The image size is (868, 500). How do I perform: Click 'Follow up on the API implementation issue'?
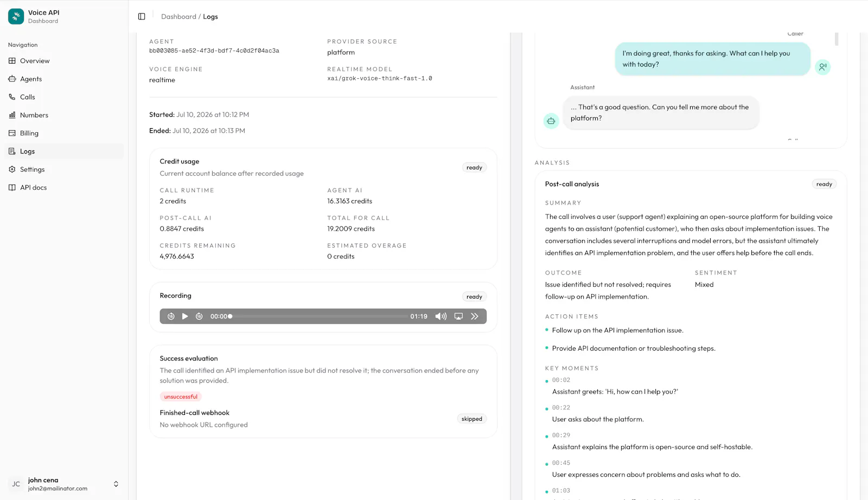pos(618,330)
